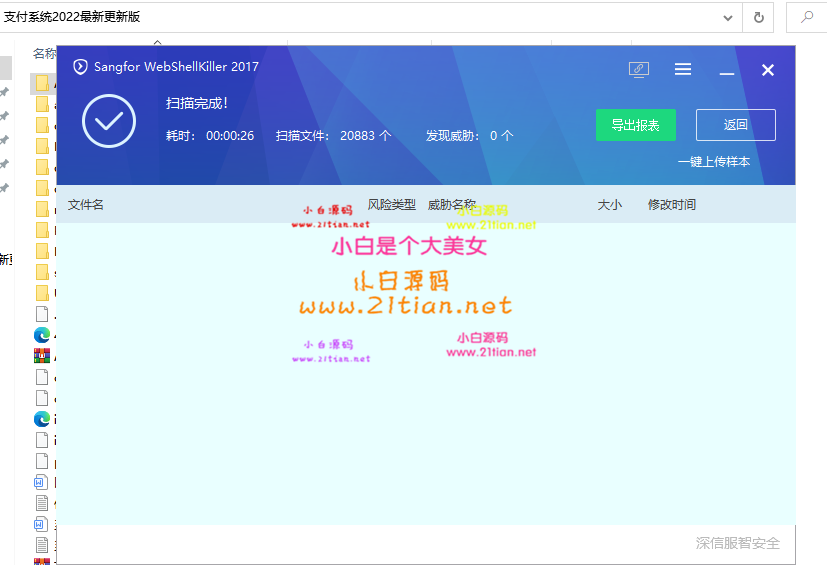
Task: Click the remote link monitor icon
Action: (639, 70)
